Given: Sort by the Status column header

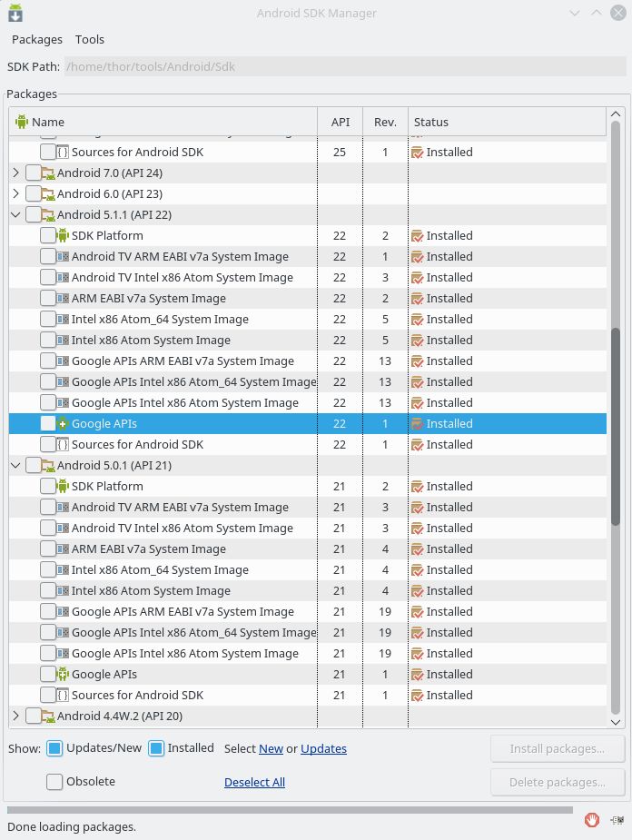Looking at the screenshot, I should click(507, 122).
